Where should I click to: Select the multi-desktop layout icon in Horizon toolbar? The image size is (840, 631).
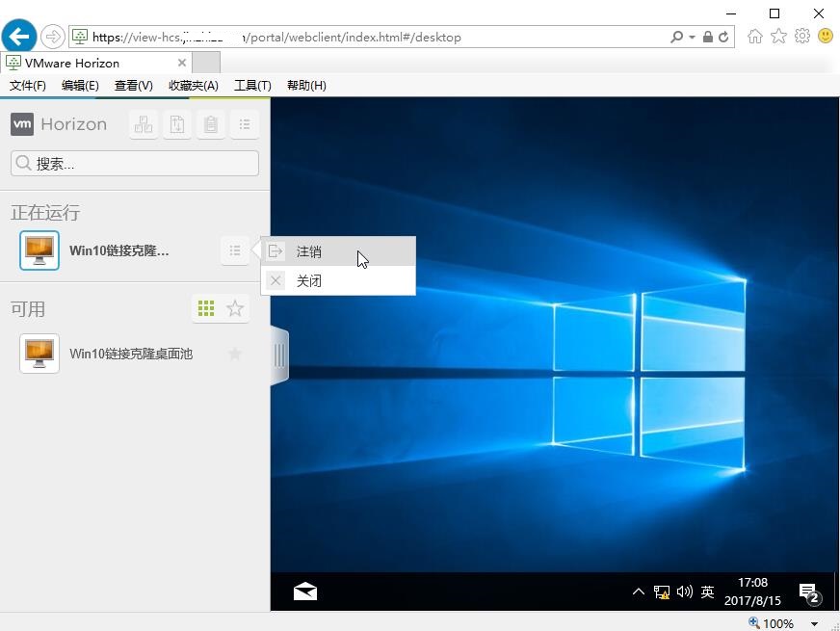pyautogui.click(x=143, y=124)
